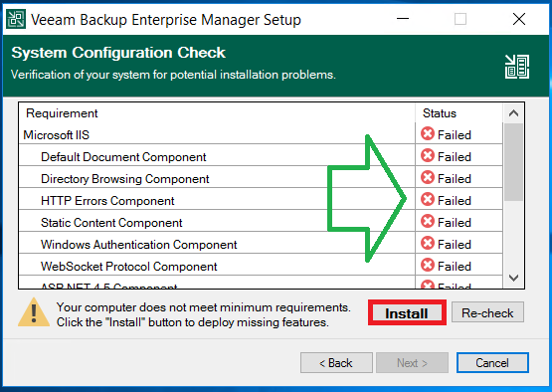Click the failed icon for Windows Authentication Component

[428, 244]
